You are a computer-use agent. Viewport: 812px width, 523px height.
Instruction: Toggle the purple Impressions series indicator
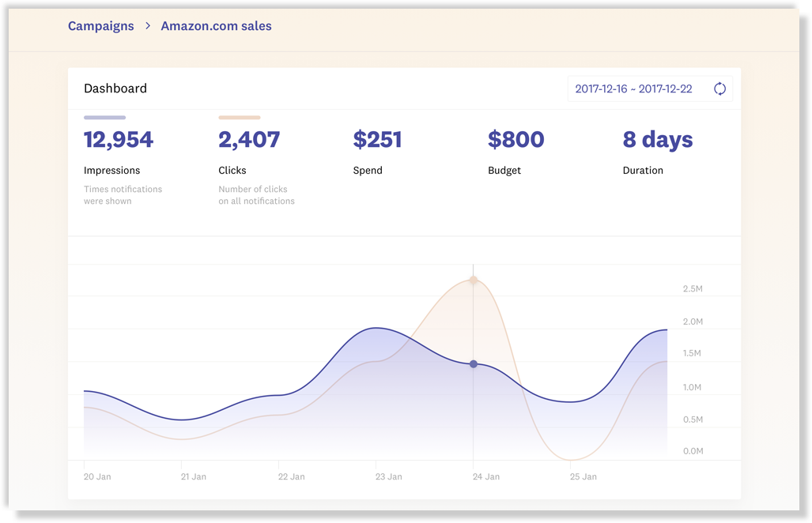pos(104,117)
